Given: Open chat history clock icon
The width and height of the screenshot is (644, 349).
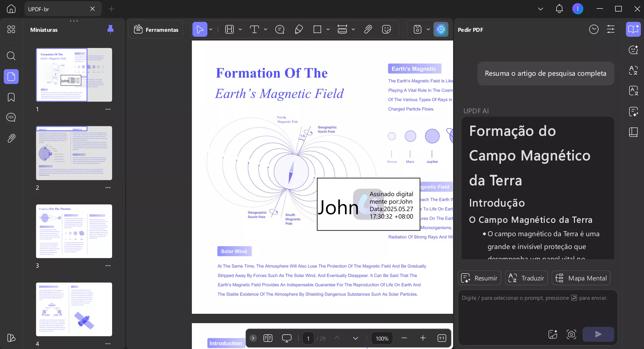Looking at the screenshot, I should pyautogui.click(x=594, y=30).
